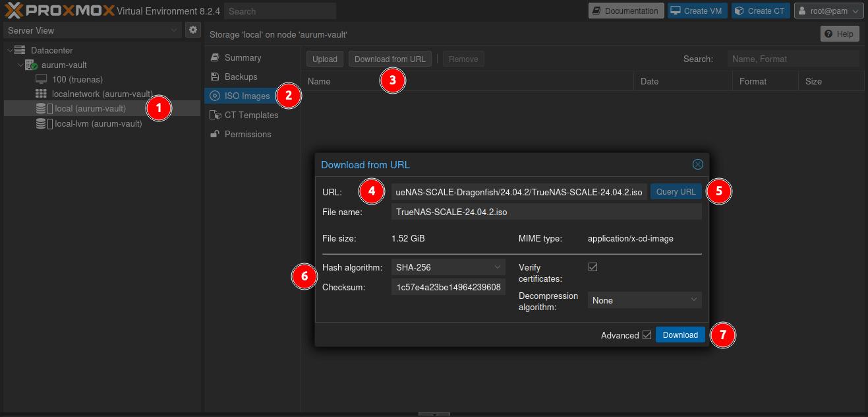Click the local-lvm storage database icon
The height and width of the screenshot is (417, 868).
click(x=41, y=123)
